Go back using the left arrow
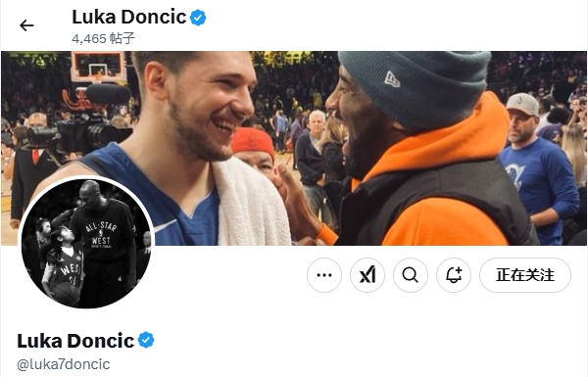 pyautogui.click(x=26, y=25)
